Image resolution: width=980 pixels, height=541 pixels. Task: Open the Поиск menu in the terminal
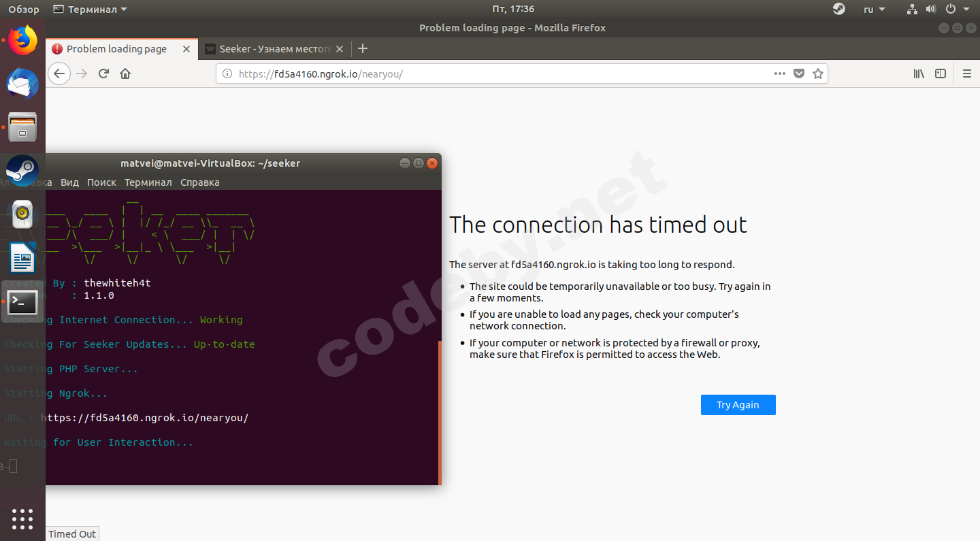(x=101, y=182)
